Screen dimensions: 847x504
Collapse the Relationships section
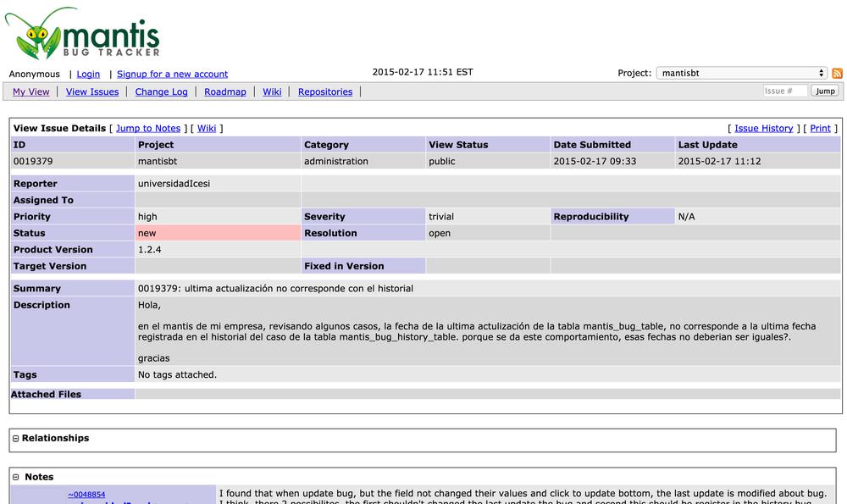pyautogui.click(x=15, y=439)
